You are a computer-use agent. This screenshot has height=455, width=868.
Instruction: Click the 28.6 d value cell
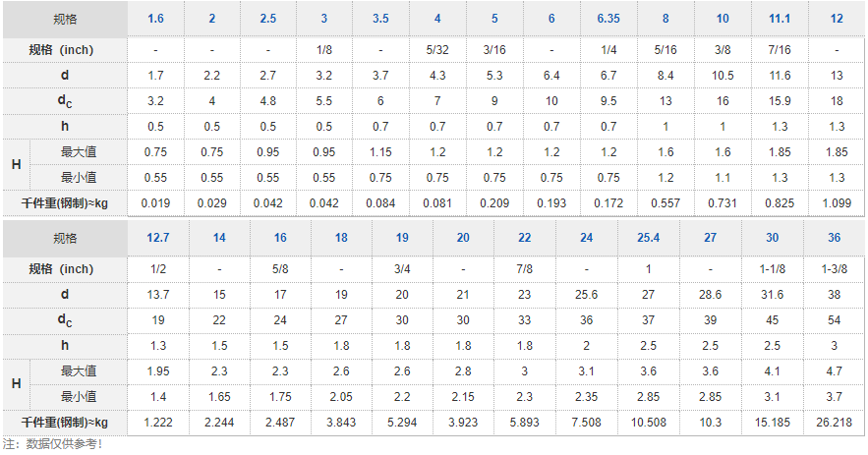click(710, 295)
